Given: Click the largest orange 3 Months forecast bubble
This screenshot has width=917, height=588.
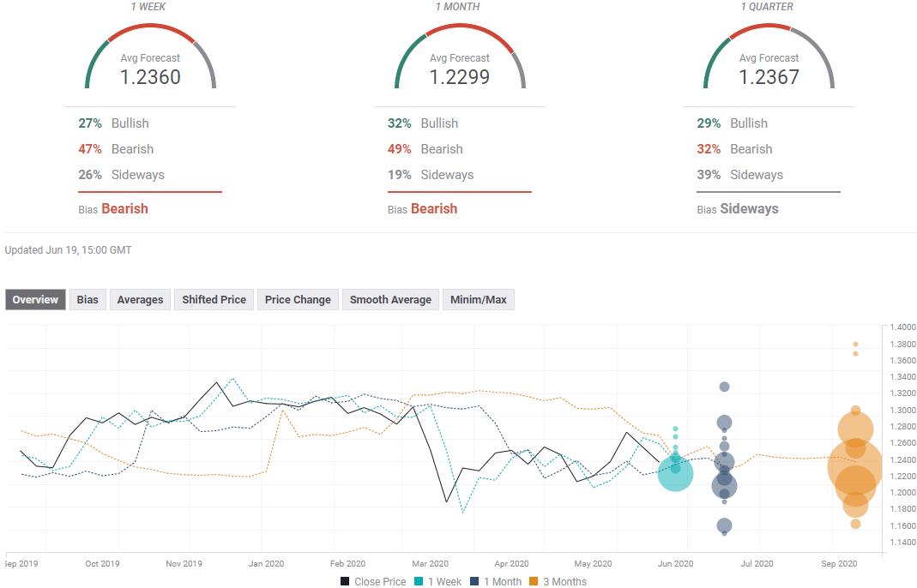Looking at the screenshot, I should 855,465.
